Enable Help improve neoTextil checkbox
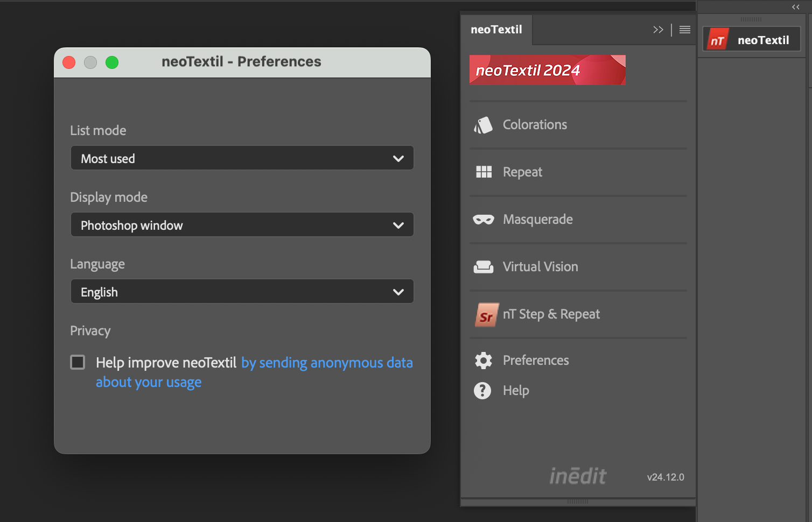This screenshot has height=522, width=812. [78, 362]
